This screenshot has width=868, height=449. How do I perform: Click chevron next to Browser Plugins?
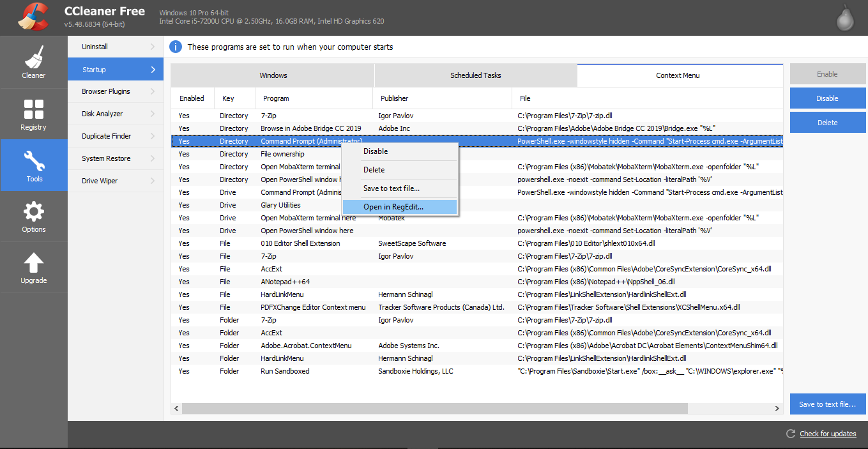[153, 91]
